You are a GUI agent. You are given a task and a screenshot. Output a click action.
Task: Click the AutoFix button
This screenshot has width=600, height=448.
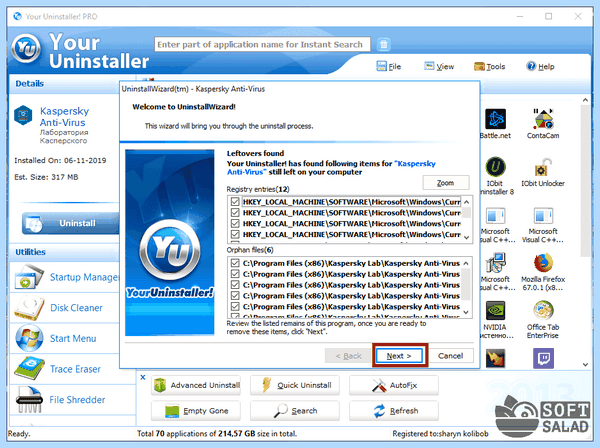pyautogui.click(x=394, y=385)
